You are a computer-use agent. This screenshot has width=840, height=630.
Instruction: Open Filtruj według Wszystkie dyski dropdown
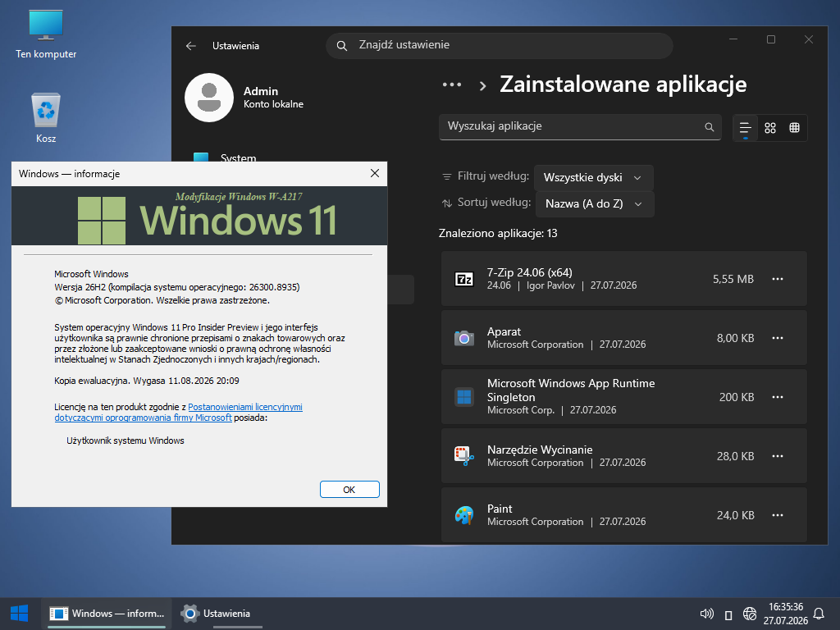593,178
